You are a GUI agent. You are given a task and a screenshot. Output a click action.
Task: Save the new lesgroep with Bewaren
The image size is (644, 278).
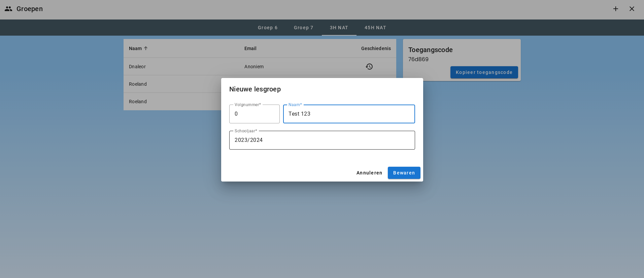point(404,173)
